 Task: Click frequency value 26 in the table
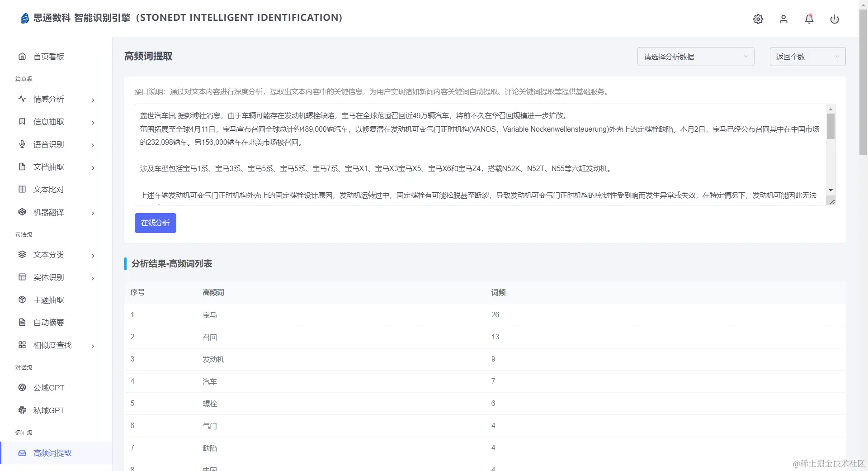point(495,314)
